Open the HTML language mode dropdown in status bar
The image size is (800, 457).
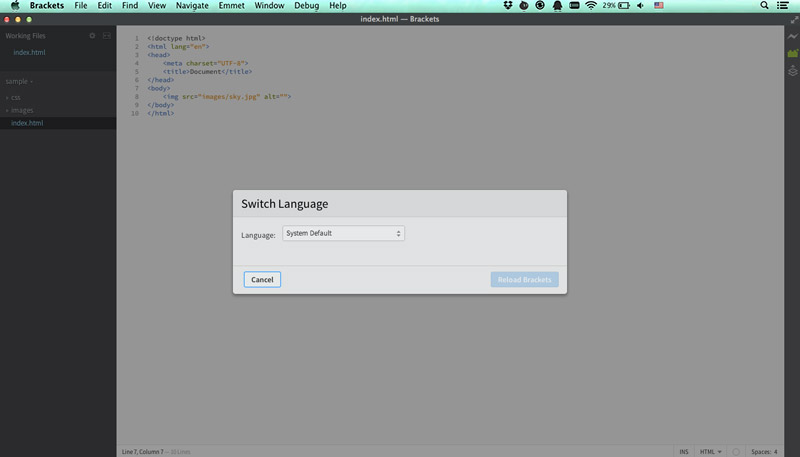point(710,451)
